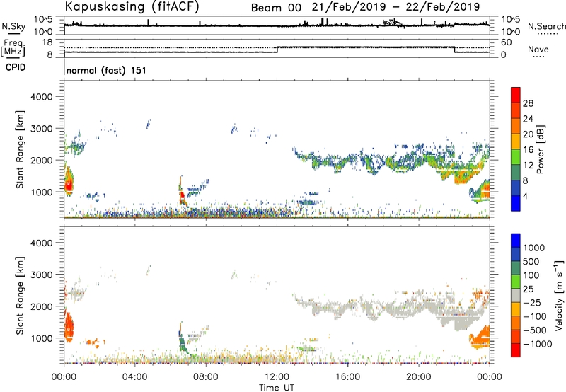
Task: Click the '08:00' time axis tick label
Action: pyautogui.click(x=206, y=377)
